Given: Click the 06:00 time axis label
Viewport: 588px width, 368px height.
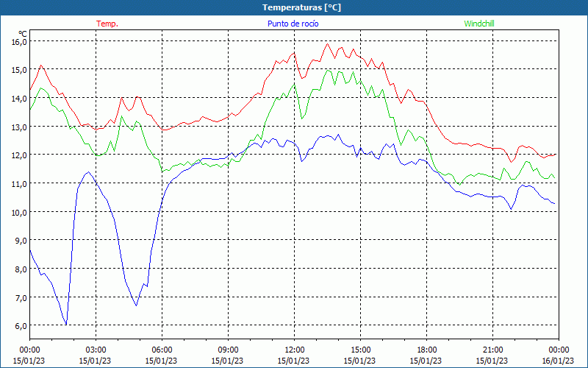Looking at the screenshot, I should (x=162, y=350).
